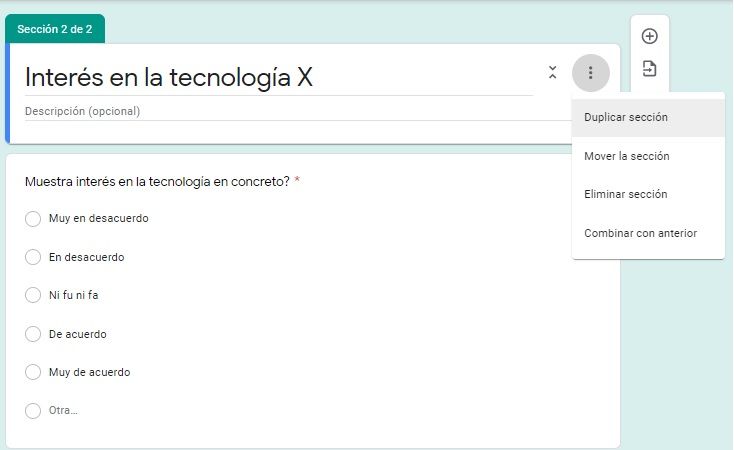Click the 'Descripción (opcional)' field
Viewport: 734px width, 450px height.
(82, 111)
